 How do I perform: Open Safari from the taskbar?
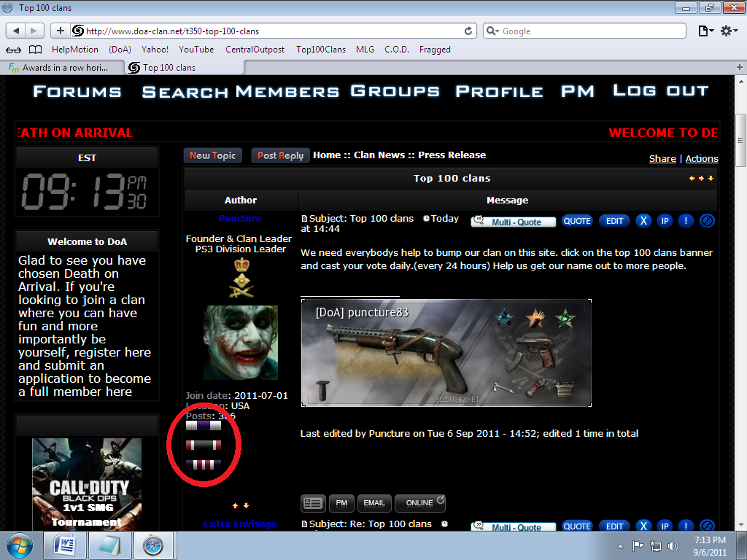pyautogui.click(x=153, y=545)
